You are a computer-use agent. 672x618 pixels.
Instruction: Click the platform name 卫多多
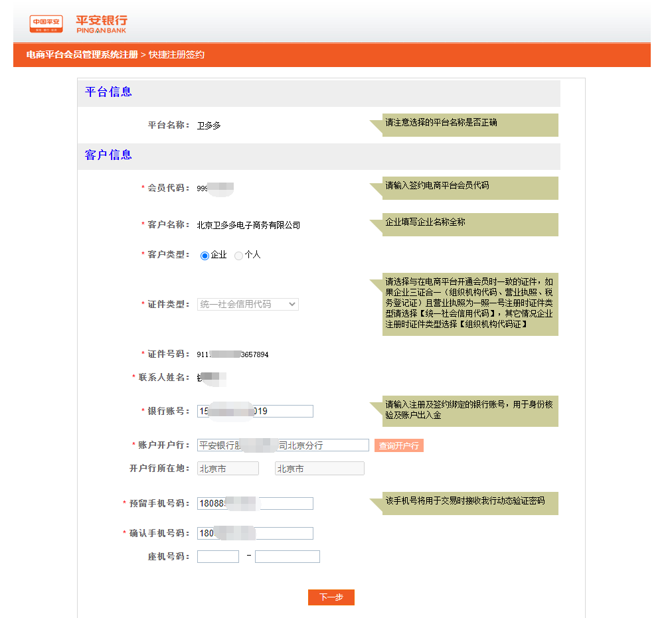pyautogui.click(x=209, y=125)
